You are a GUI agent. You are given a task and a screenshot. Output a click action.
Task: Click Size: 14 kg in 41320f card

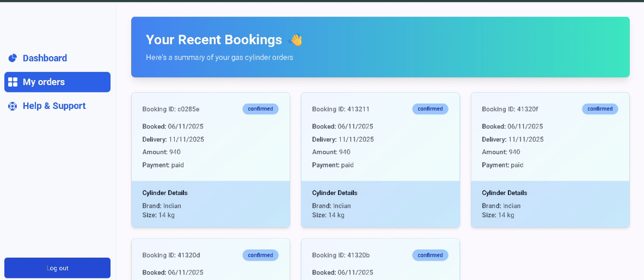click(x=498, y=215)
